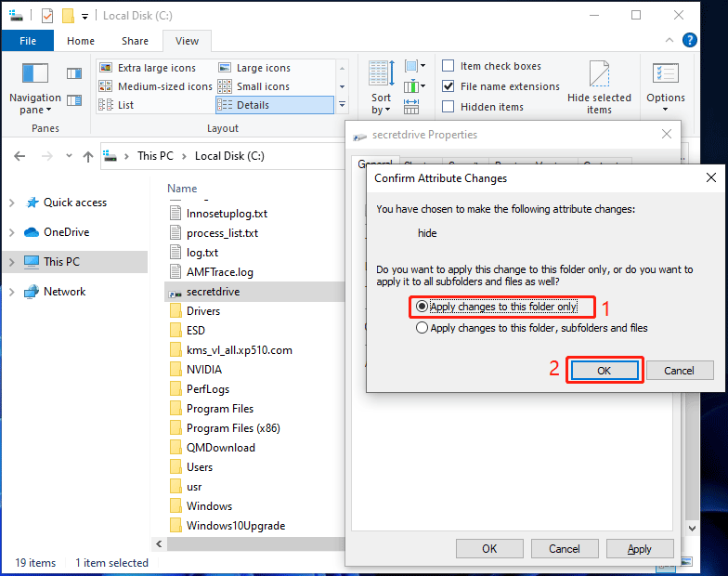Select apply to subfolders and files option

click(422, 328)
